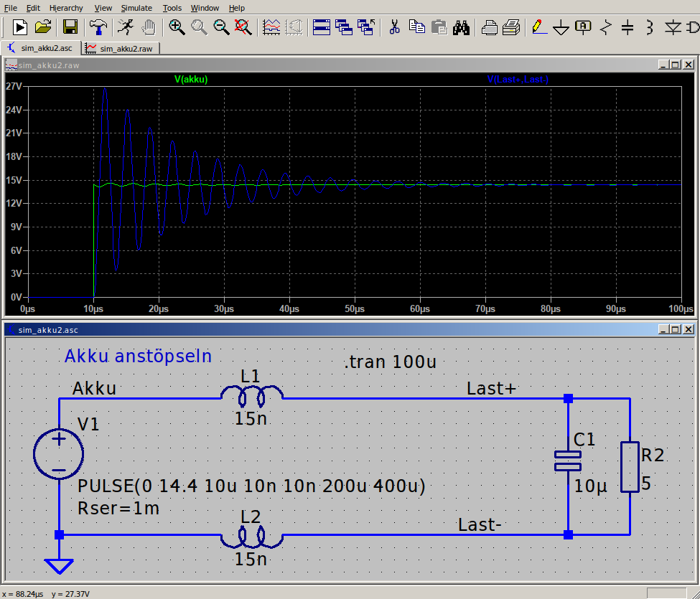Select the Capacitor placement tool
Viewport: 700px width, 599px height.
point(627,27)
